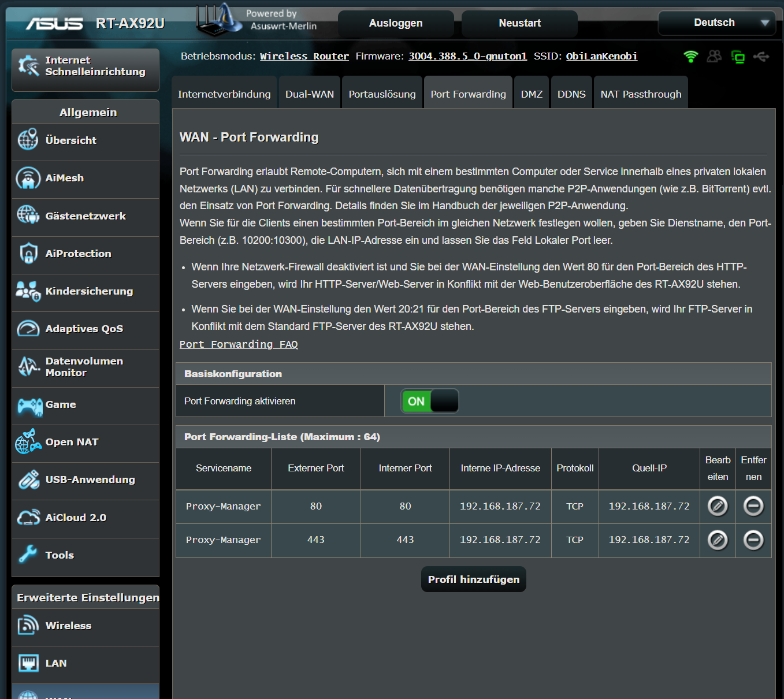
Task: Open the Deutsch language dropdown
Action: pos(716,23)
